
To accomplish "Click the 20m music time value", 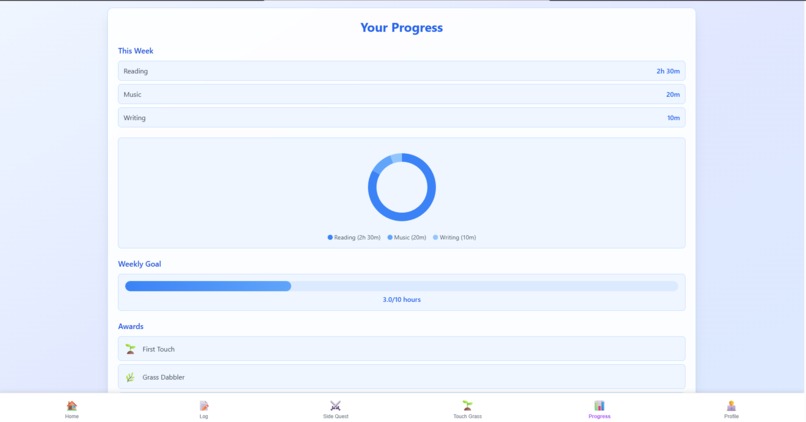I will click(x=673, y=95).
